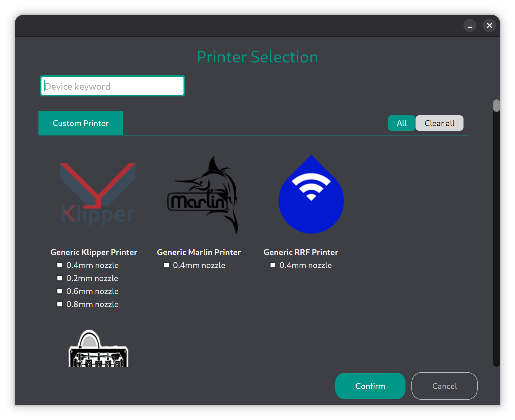Tick Klipper 0.8mm nozzle checkbox
The height and width of the screenshot is (420, 515).
[x=60, y=304]
